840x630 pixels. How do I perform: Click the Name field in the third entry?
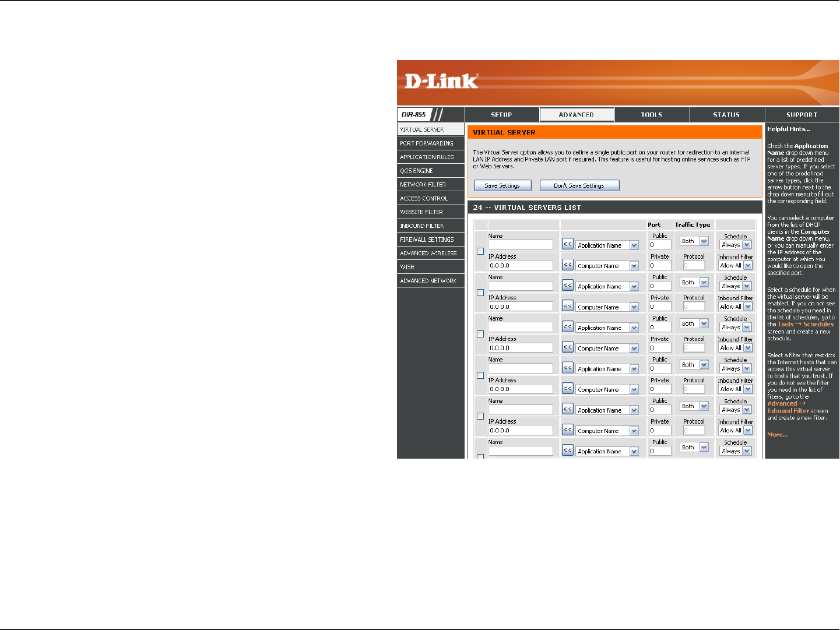521,328
